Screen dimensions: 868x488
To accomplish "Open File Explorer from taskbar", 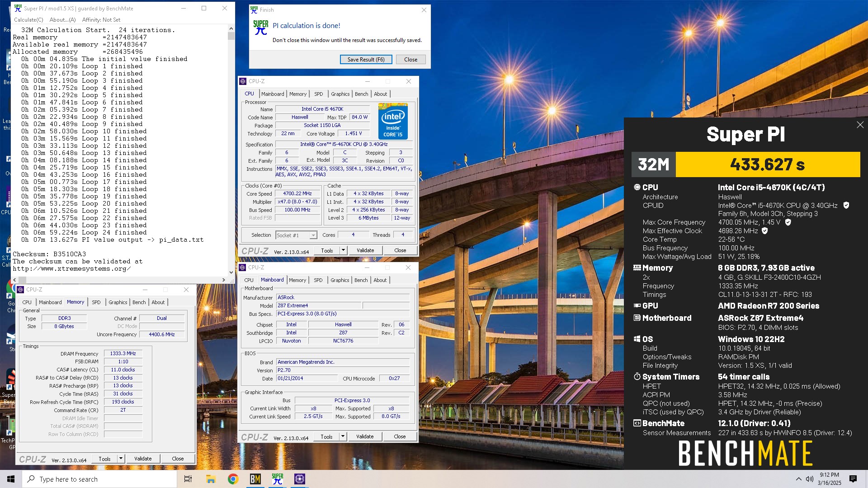I will click(x=211, y=479).
